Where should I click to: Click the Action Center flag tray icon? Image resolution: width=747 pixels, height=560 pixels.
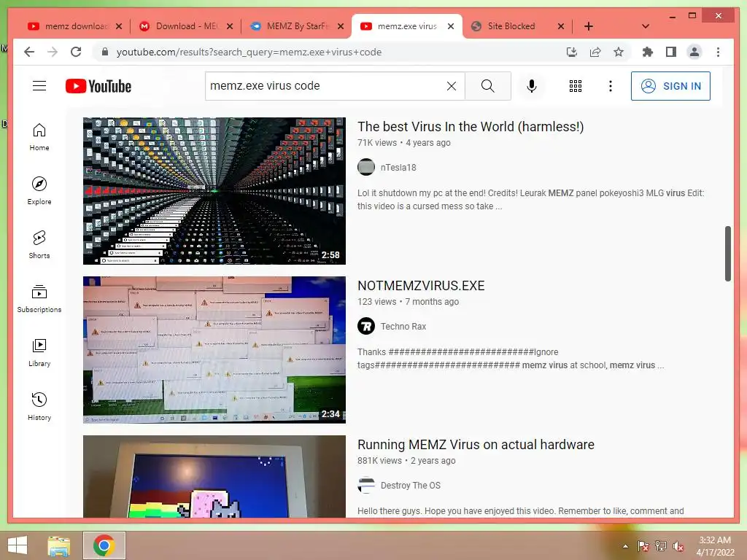pyautogui.click(x=643, y=546)
